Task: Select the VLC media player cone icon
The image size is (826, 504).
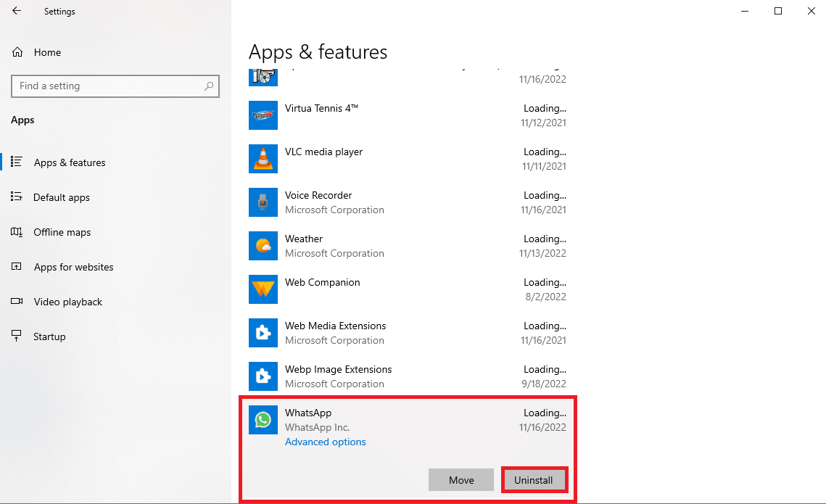Action: pos(263,159)
